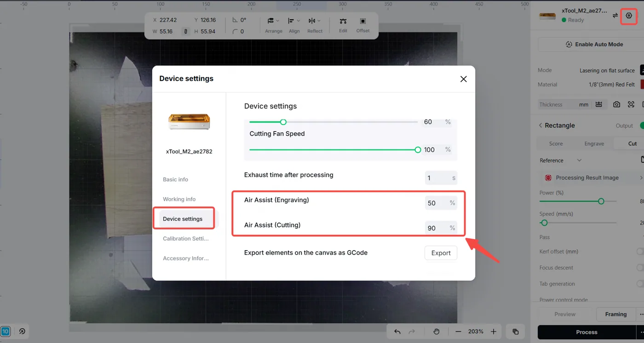Toggle the Output switch
The width and height of the screenshot is (644, 343).
click(x=642, y=126)
